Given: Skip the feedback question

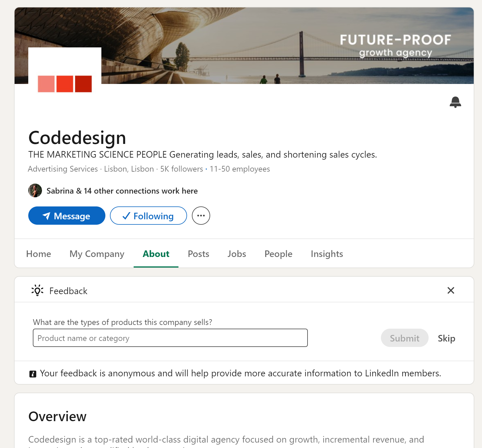Looking at the screenshot, I should coord(446,338).
